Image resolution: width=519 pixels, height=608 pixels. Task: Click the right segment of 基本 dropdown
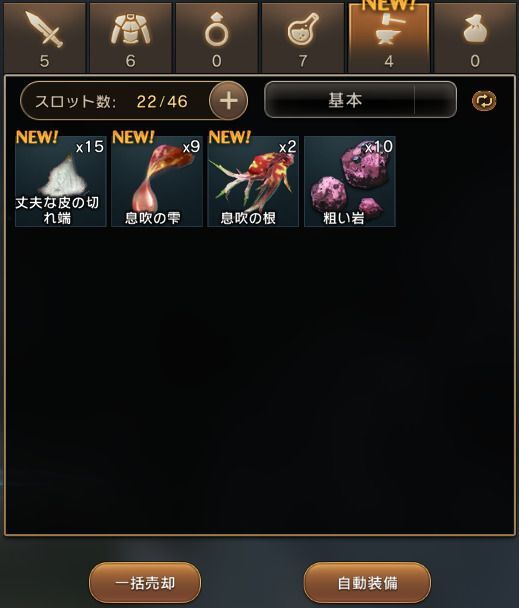point(435,100)
